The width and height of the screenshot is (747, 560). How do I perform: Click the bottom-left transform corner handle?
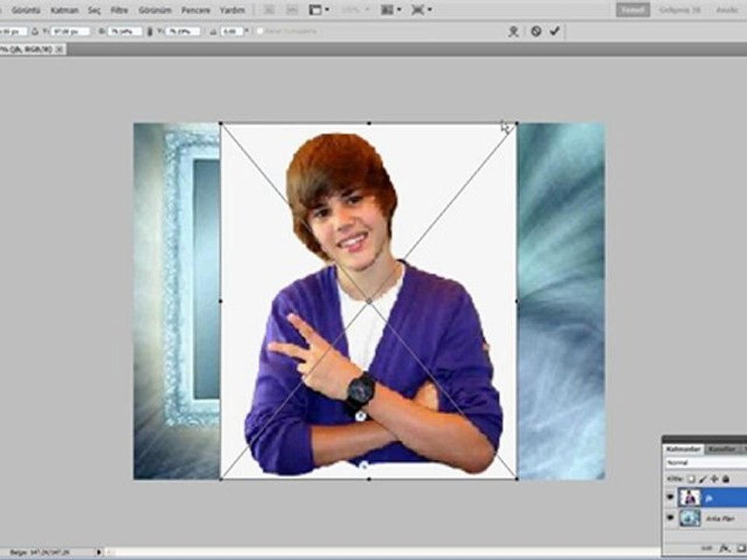220,479
